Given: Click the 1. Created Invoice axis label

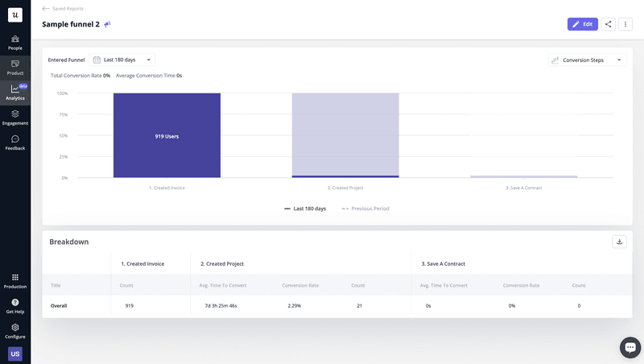Looking at the screenshot, I should [167, 188].
